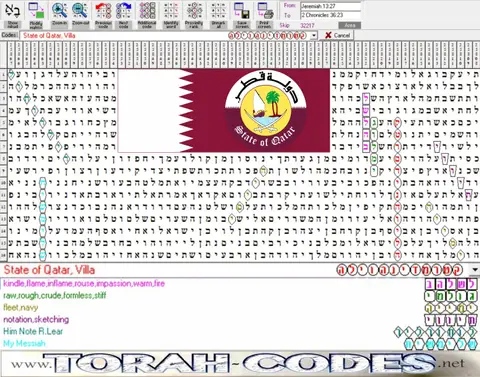Expand the dropdown beside the red Hebrew code
Image resolution: width=480 pixels, height=377 pixels.
tap(475, 269)
